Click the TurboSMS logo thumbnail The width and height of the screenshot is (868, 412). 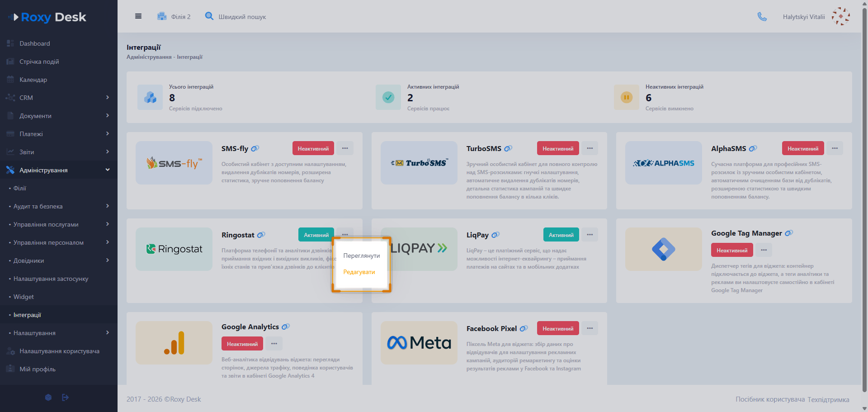pyautogui.click(x=419, y=163)
